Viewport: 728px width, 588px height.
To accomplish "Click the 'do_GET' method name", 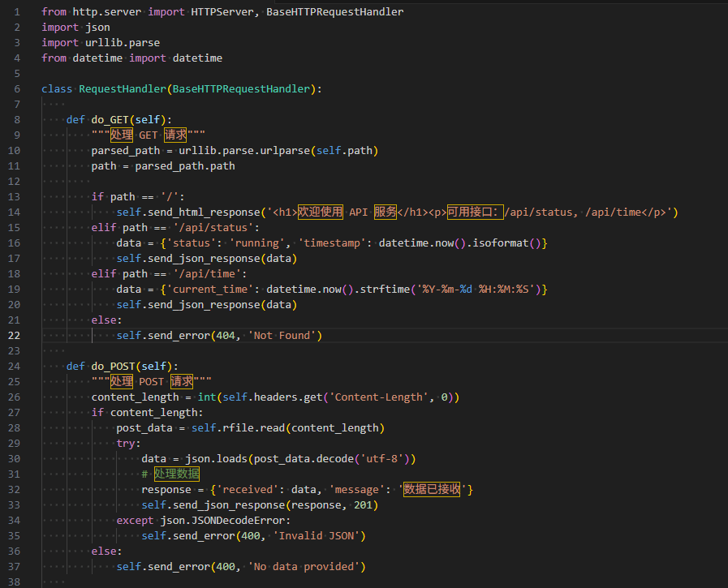I will [110, 120].
